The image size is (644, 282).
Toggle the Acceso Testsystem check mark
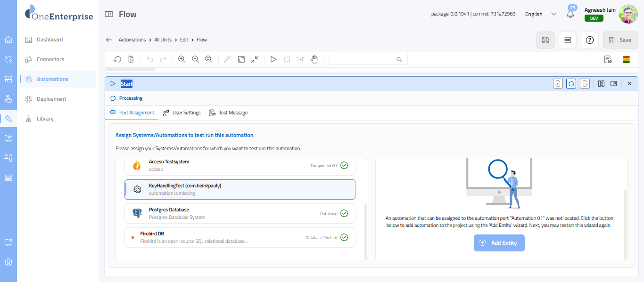click(x=344, y=165)
